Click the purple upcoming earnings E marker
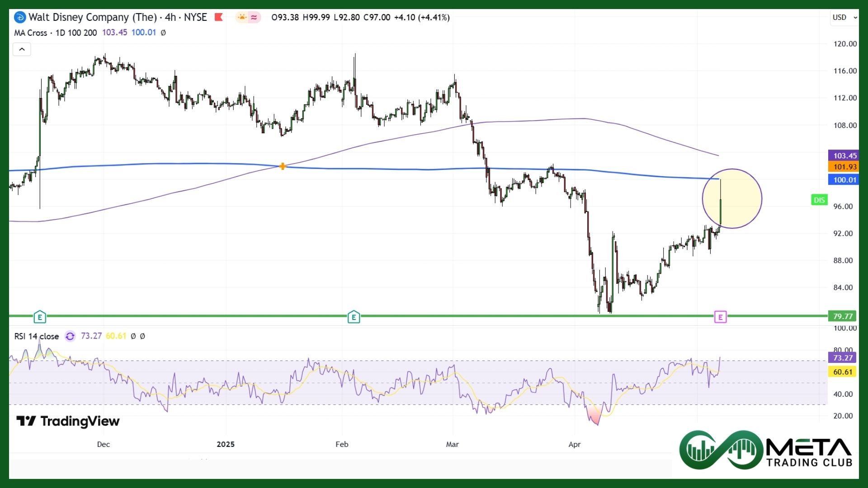The width and height of the screenshot is (868, 488). (x=720, y=317)
